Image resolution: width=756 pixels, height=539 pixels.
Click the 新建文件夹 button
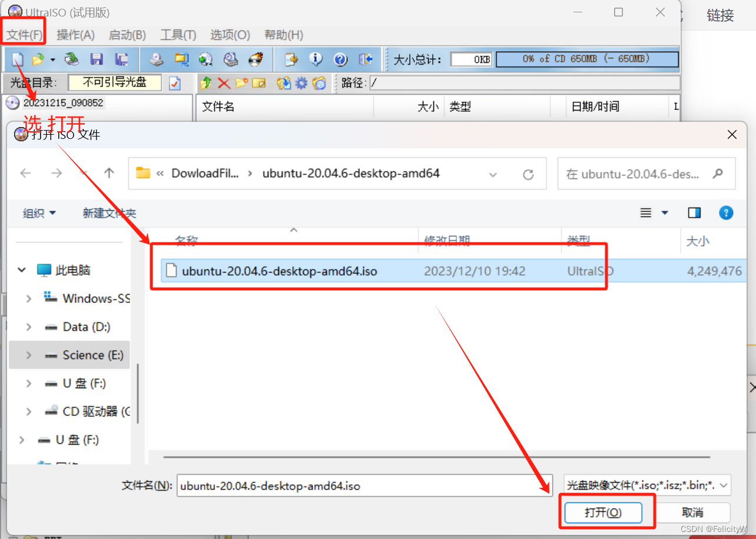coord(110,213)
